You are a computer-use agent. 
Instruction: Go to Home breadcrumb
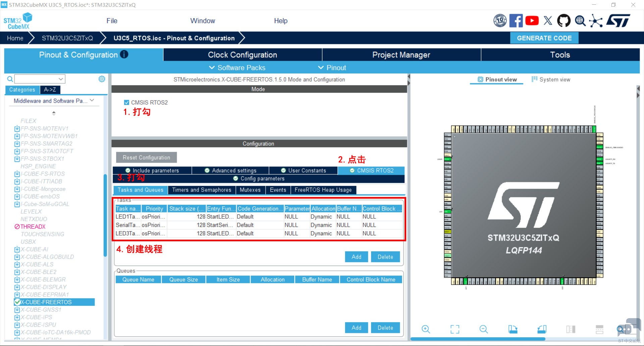[x=15, y=38]
